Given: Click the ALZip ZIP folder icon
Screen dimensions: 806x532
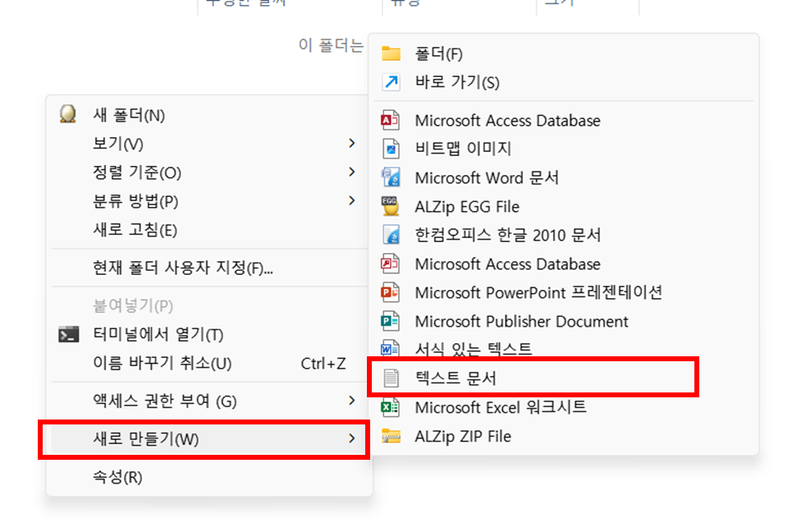Looking at the screenshot, I should coord(391,437).
